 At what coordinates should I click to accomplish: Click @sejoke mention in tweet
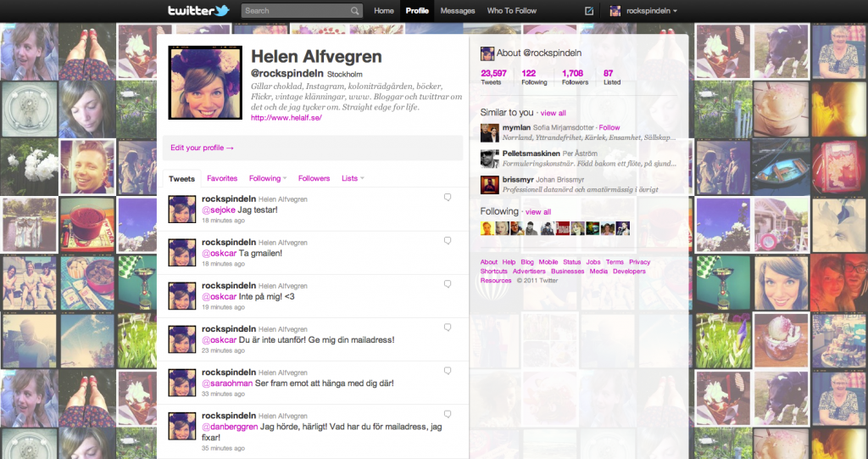click(x=218, y=210)
